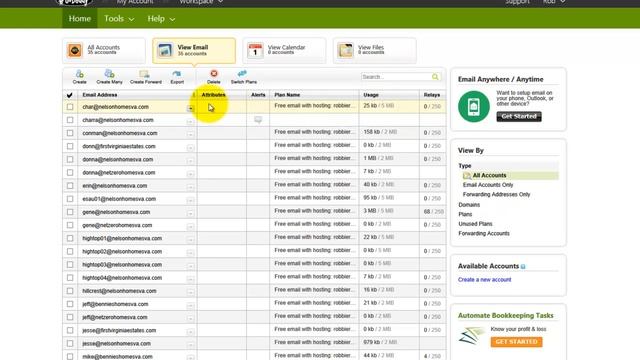Select hightop01@nelsonhomesva.com address text
Screen dimensions: 640x360
click(122, 238)
